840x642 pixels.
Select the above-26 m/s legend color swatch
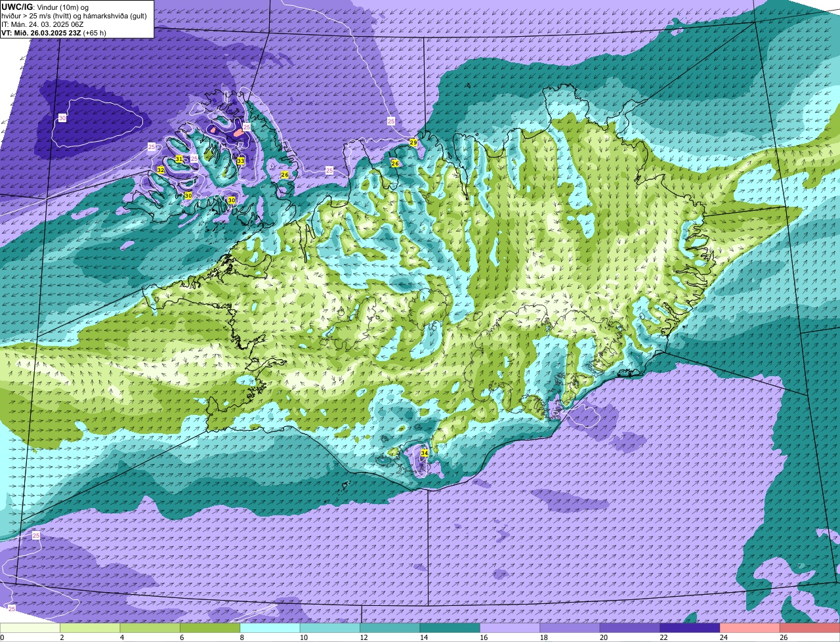click(x=810, y=628)
